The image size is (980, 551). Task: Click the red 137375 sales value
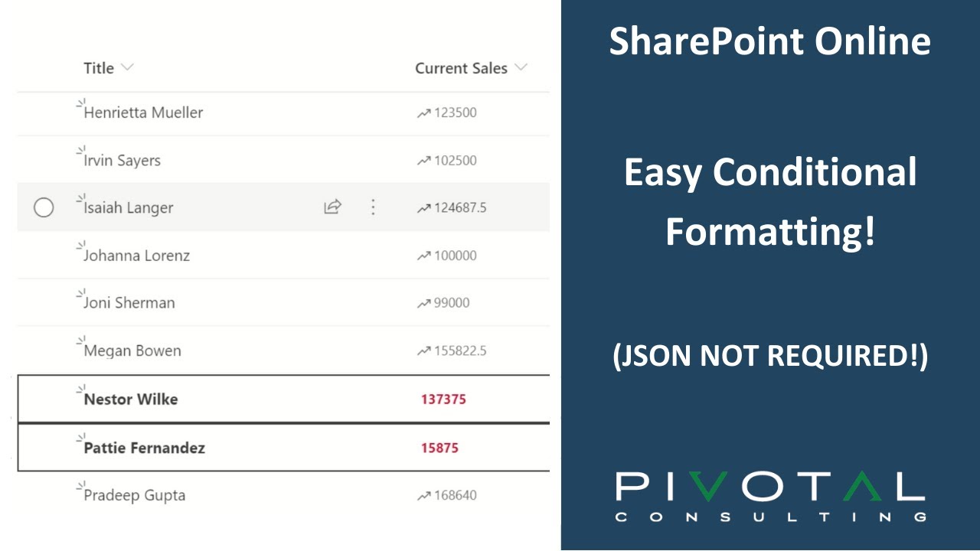click(443, 399)
